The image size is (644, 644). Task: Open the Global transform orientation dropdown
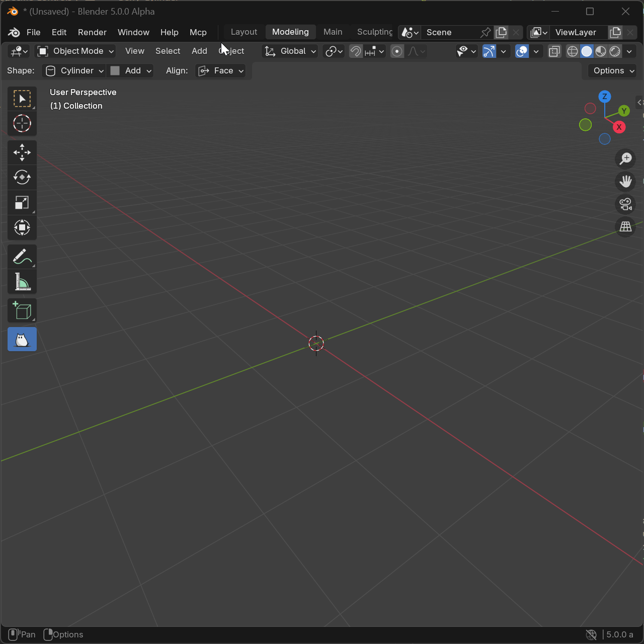(291, 51)
